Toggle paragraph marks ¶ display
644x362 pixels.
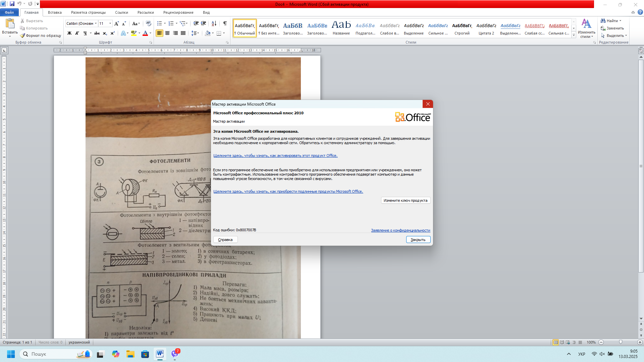225,23
